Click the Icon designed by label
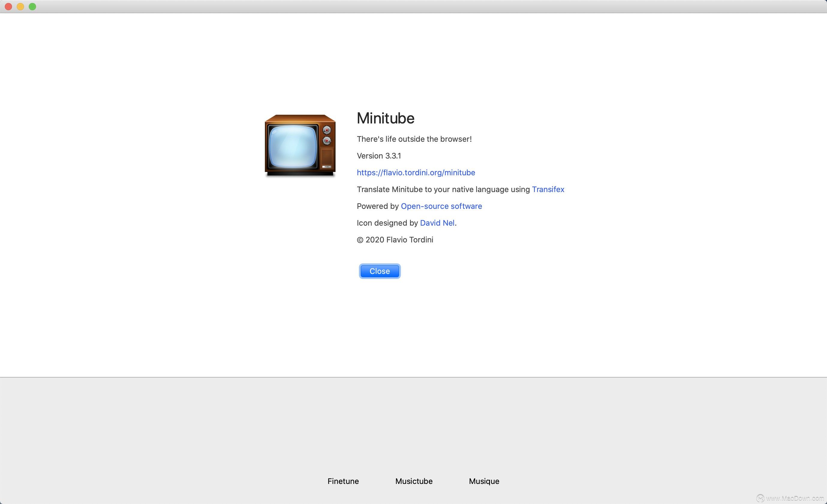 pos(387,223)
